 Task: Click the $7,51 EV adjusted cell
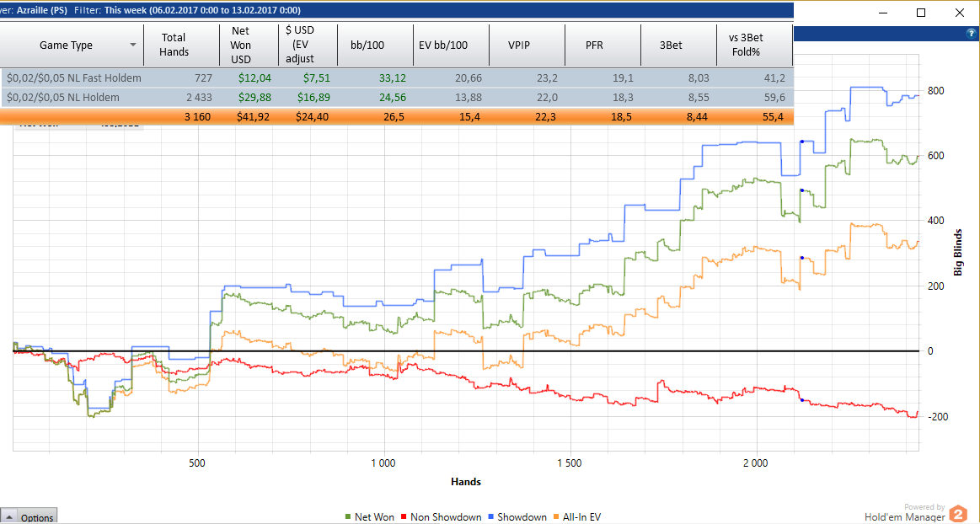tap(317, 78)
